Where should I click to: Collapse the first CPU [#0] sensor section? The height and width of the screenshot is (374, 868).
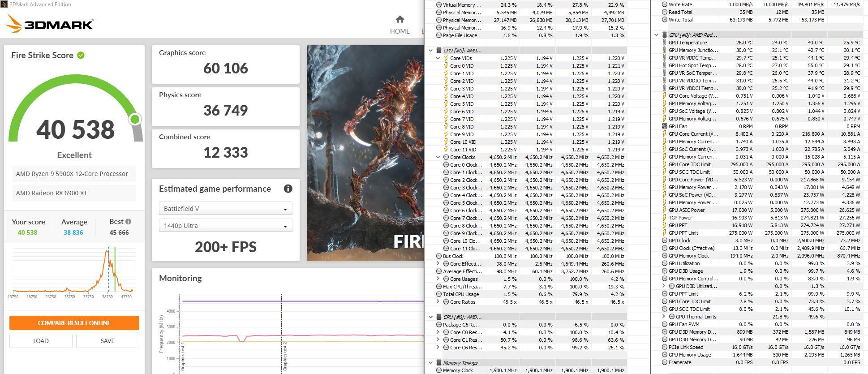(431, 51)
